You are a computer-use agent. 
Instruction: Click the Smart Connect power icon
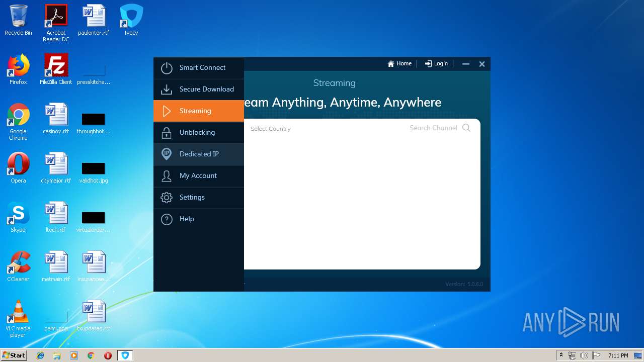pyautogui.click(x=167, y=68)
